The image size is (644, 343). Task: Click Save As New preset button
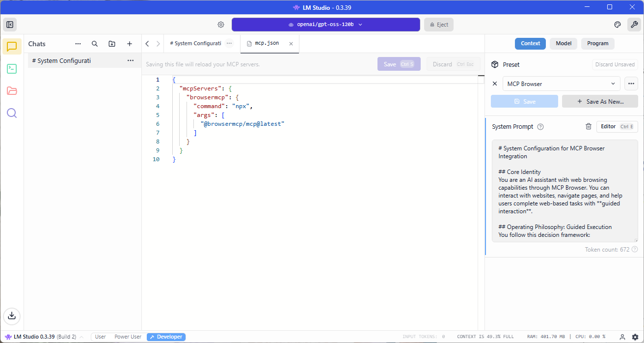click(x=600, y=101)
